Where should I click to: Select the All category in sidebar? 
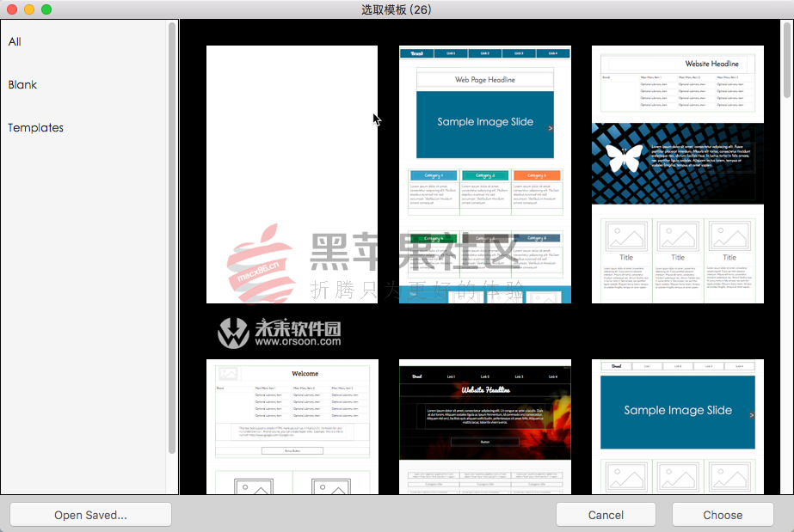coord(15,42)
